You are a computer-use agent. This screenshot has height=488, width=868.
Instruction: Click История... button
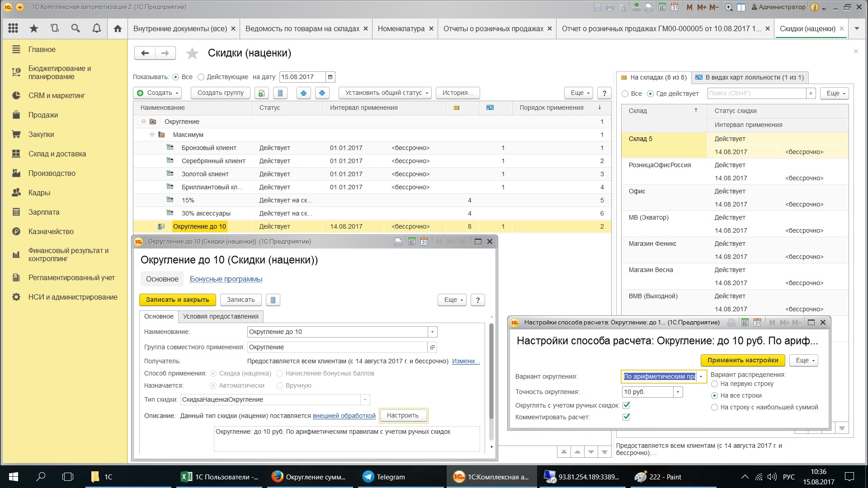click(458, 93)
